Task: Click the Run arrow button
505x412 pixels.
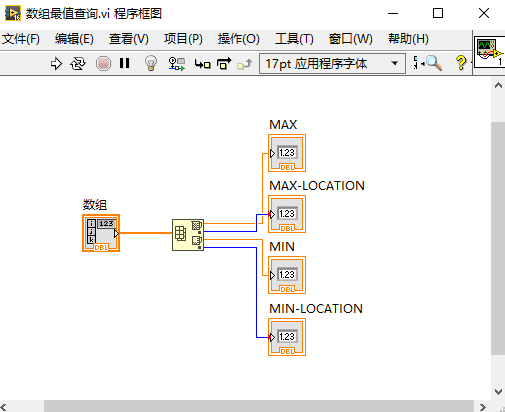Action: pos(56,63)
